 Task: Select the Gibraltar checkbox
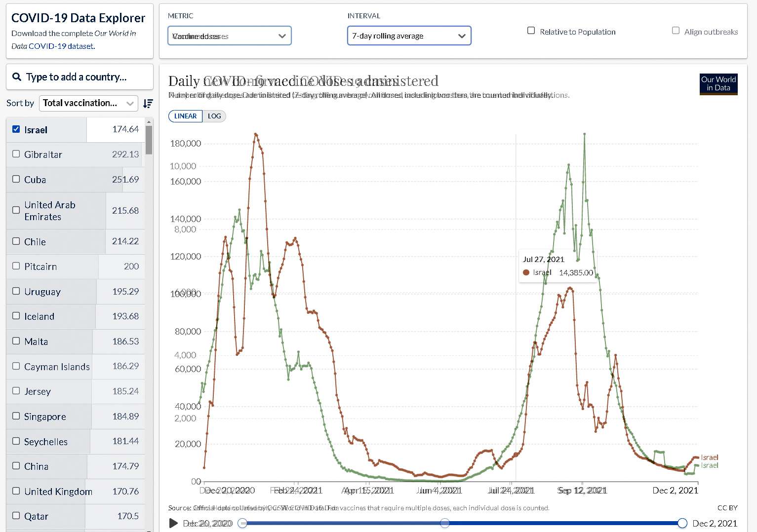(16, 154)
